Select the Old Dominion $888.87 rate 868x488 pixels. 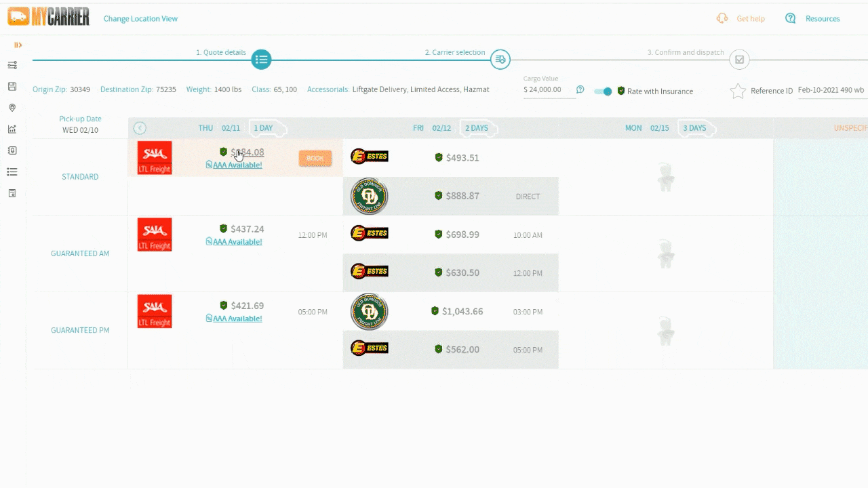(x=462, y=196)
